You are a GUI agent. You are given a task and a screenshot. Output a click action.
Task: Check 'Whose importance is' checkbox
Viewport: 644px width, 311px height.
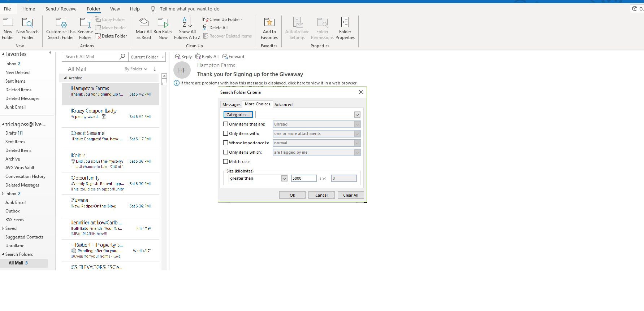click(x=226, y=143)
